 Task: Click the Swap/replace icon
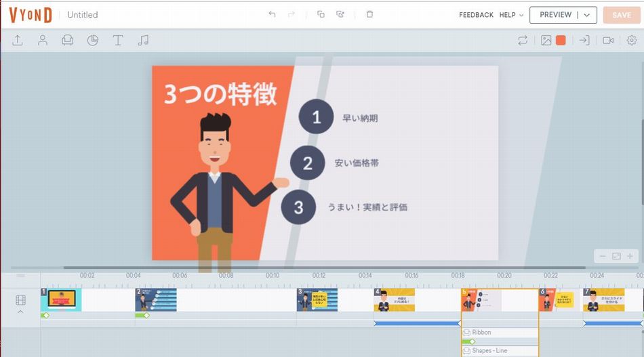click(523, 40)
